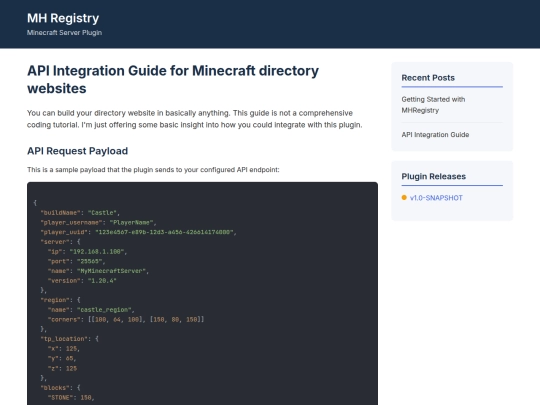Viewport: 540px width, 405px height.
Task: Open the API Integration Guide post link
Action: coord(435,135)
